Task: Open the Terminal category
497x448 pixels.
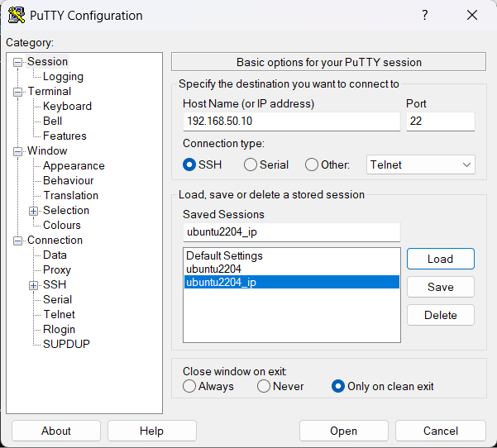Action: (49, 91)
